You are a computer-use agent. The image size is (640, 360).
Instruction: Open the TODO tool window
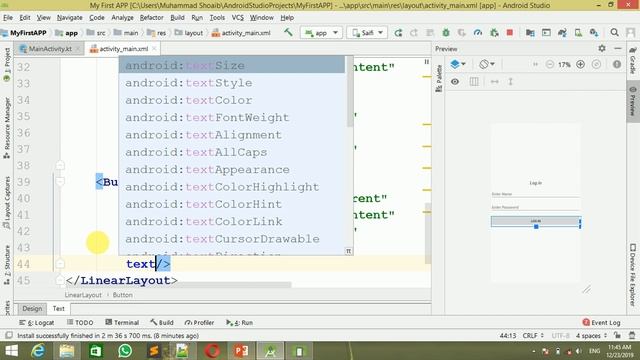(x=80, y=322)
